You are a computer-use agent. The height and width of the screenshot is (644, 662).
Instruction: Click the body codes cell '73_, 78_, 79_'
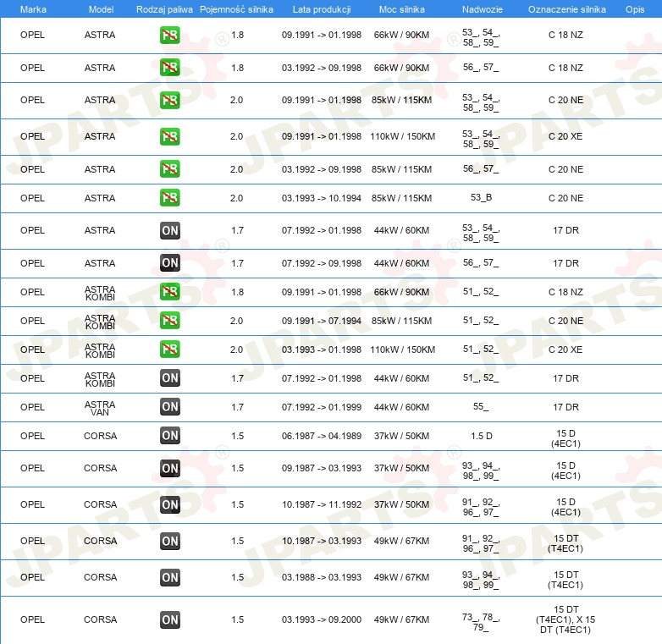coord(481,622)
